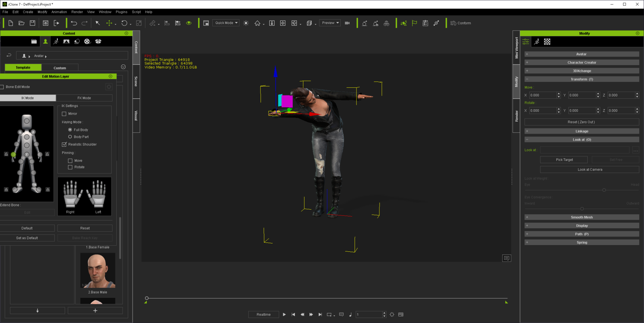Open the Actor tab icon in Content
The height and width of the screenshot is (323, 644).
coord(45,41)
